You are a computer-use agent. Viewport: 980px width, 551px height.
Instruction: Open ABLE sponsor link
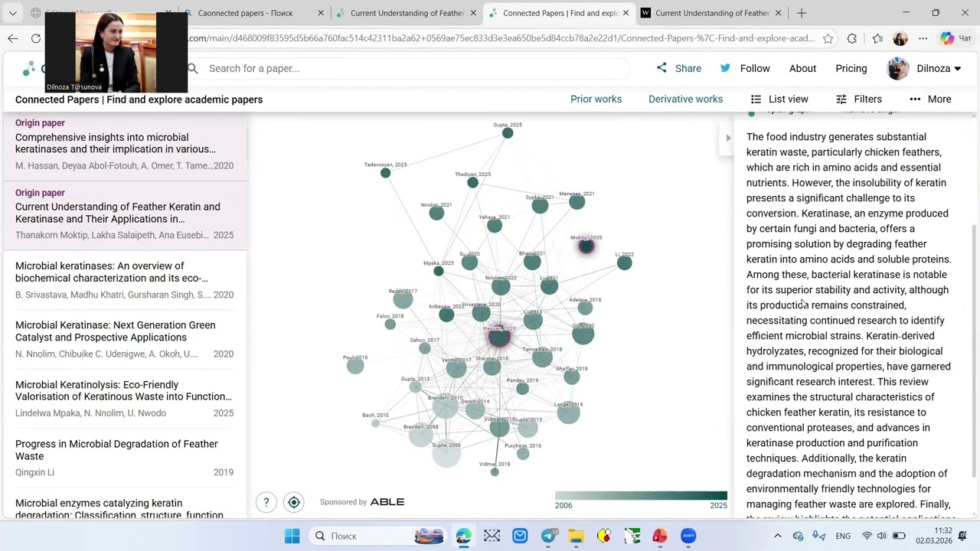click(x=387, y=502)
